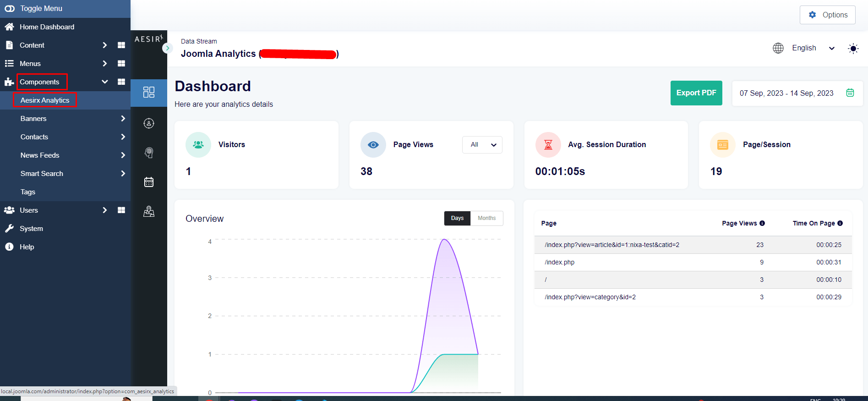Open Menus dashboard grid icon

121,63
